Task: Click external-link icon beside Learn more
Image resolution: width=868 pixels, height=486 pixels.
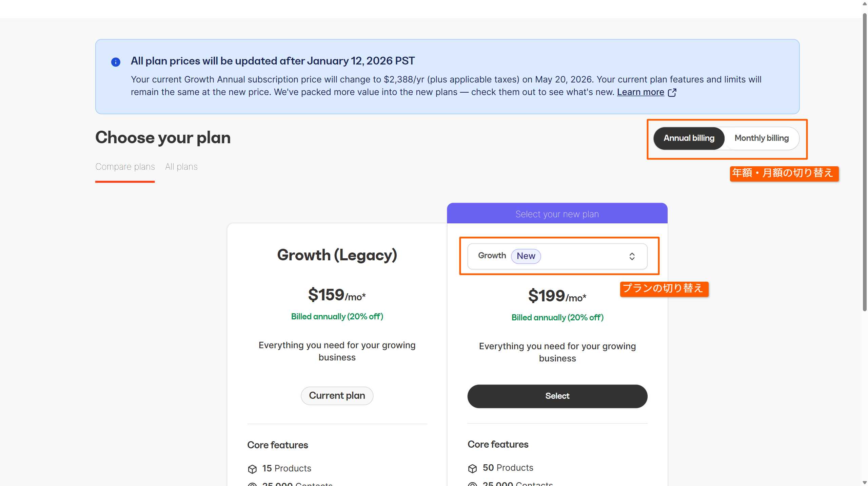Action: tap(672, 92)
